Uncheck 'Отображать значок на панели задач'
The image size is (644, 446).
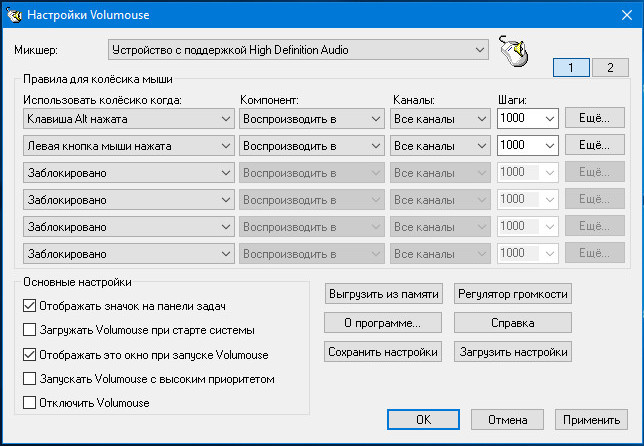[29, 306]
